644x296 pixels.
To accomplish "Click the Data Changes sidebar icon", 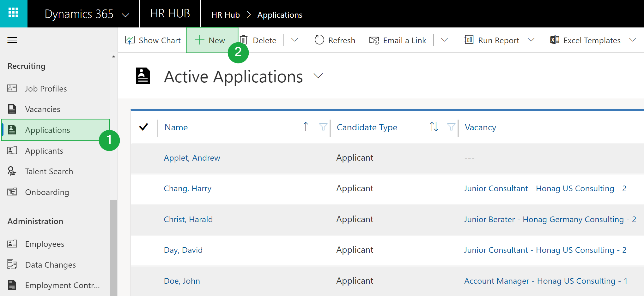I will click(12, 264).
